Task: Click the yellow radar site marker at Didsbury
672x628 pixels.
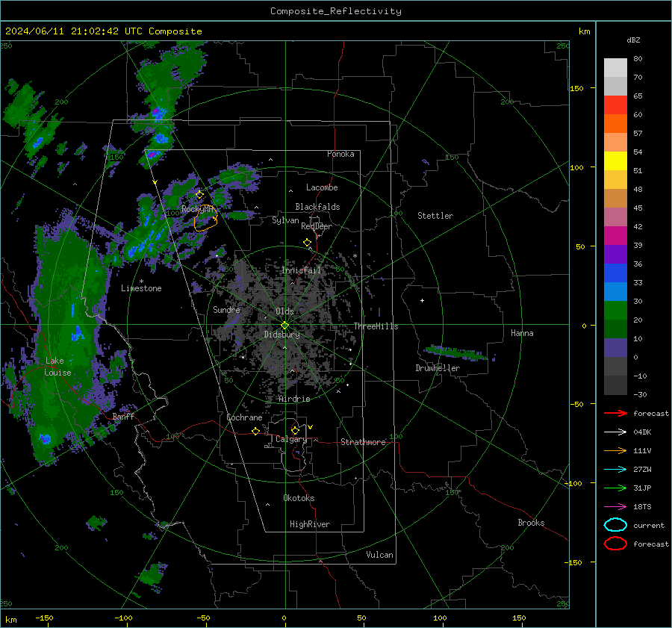Action: coord(284,326)
